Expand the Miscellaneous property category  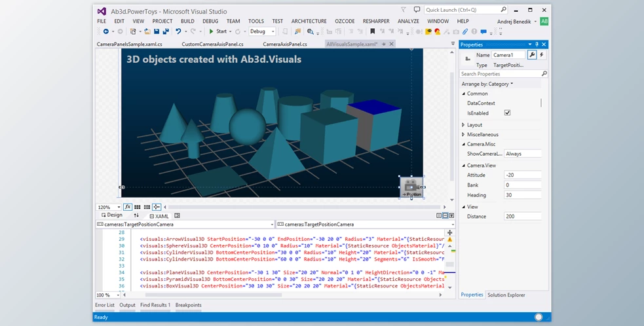click(x=464, y=134)
